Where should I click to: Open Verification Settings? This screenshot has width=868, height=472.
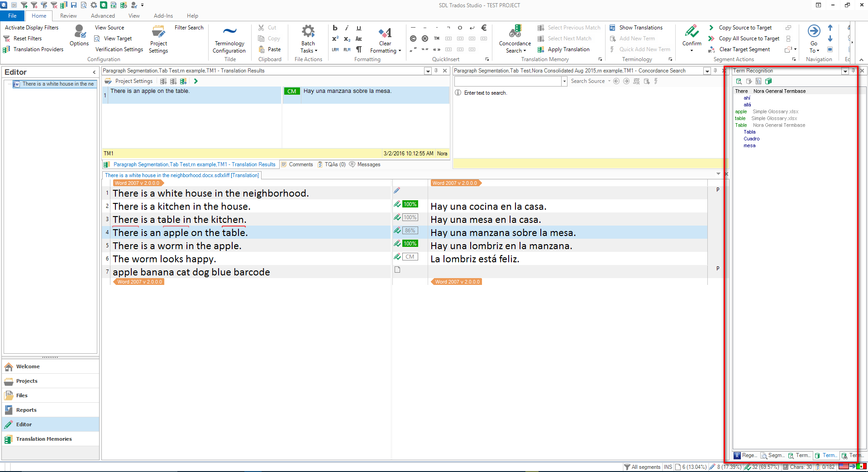coord(119,49)
